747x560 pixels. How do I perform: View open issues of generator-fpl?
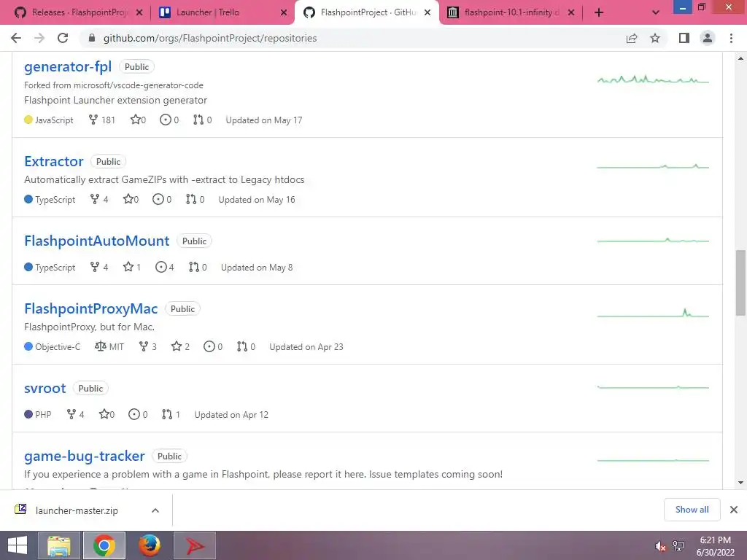[169, 120]
